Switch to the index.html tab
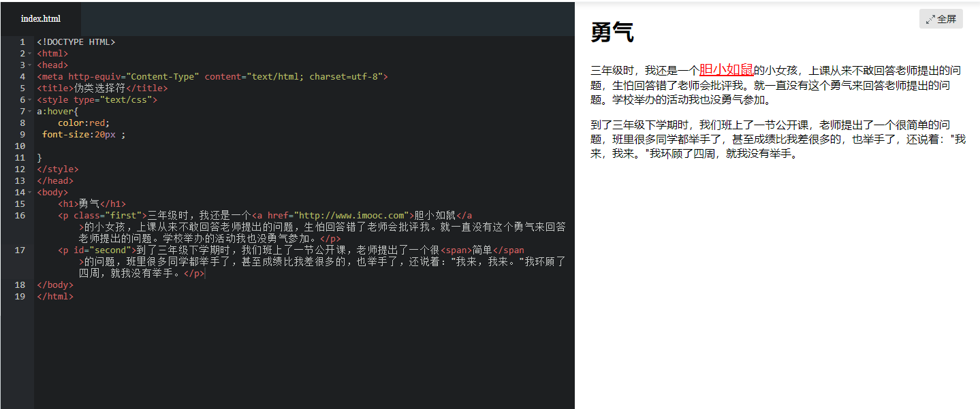 coord(40,18)
